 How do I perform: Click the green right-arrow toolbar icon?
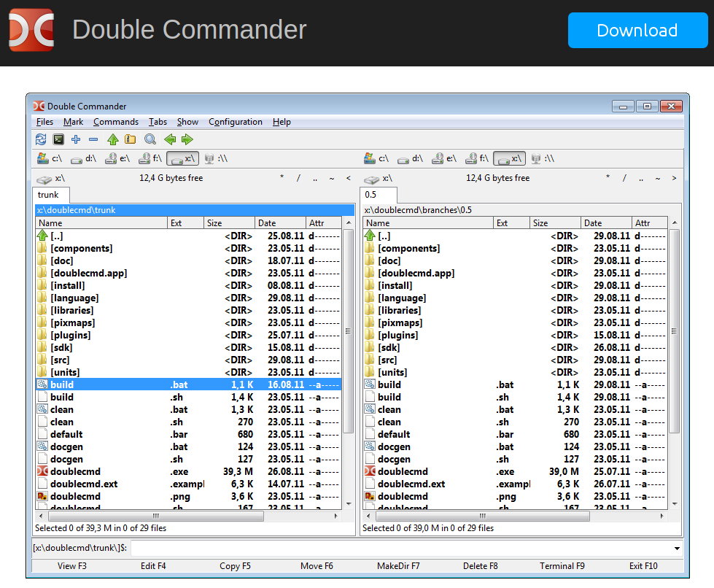point(187,139)
